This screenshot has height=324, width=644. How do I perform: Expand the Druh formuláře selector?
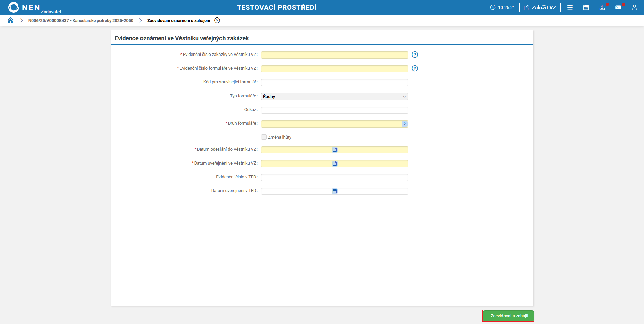tap(404, 124)
